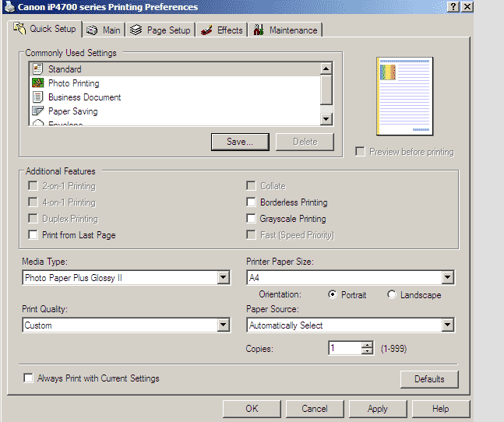Go to the Page Setup tab

(160, 30)
